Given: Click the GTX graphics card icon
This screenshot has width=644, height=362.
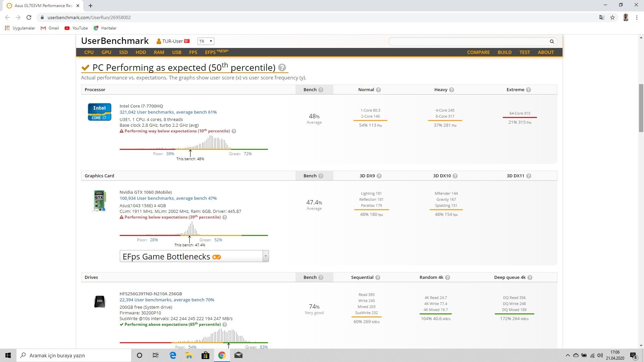Looking at the screenshot, I should [x=99, y=201].
